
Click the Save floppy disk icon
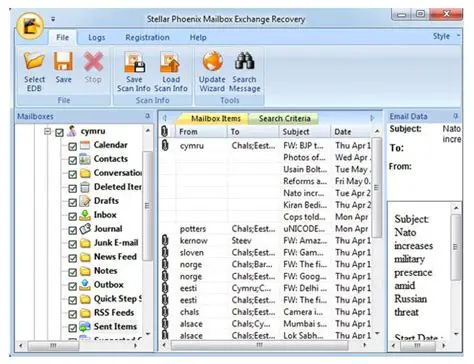point(63,62)
